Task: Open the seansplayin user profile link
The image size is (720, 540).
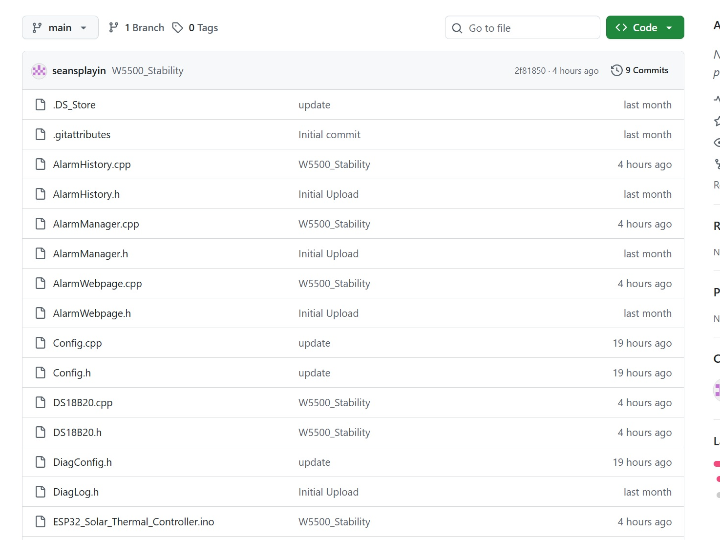Action: coord(79,71)
